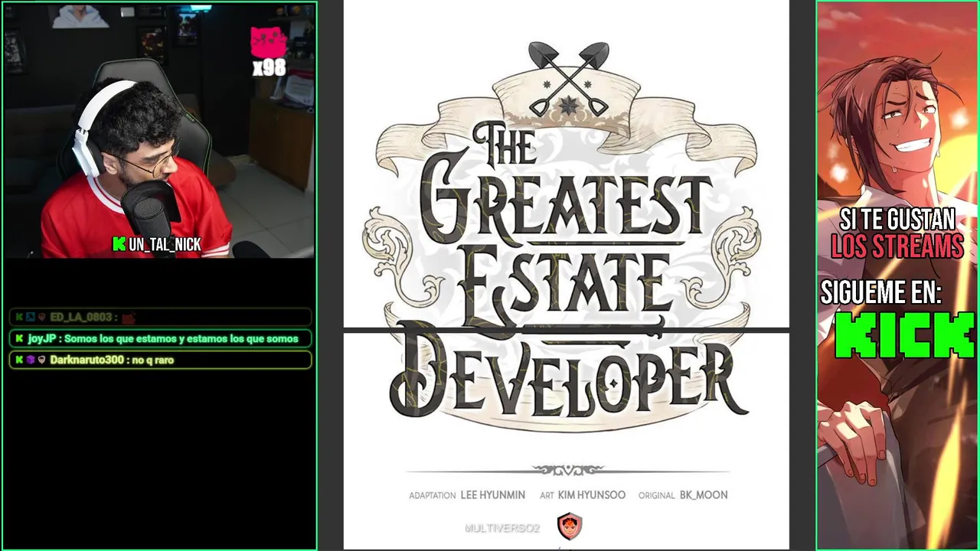Screen dimensions: 980x551
Task: Click the word 'THE' in title logo
Action: (505, 144)
